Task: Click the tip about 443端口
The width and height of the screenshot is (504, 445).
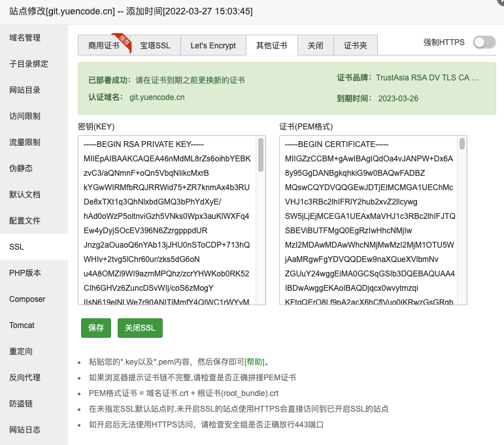Action: tap(206, 425)
